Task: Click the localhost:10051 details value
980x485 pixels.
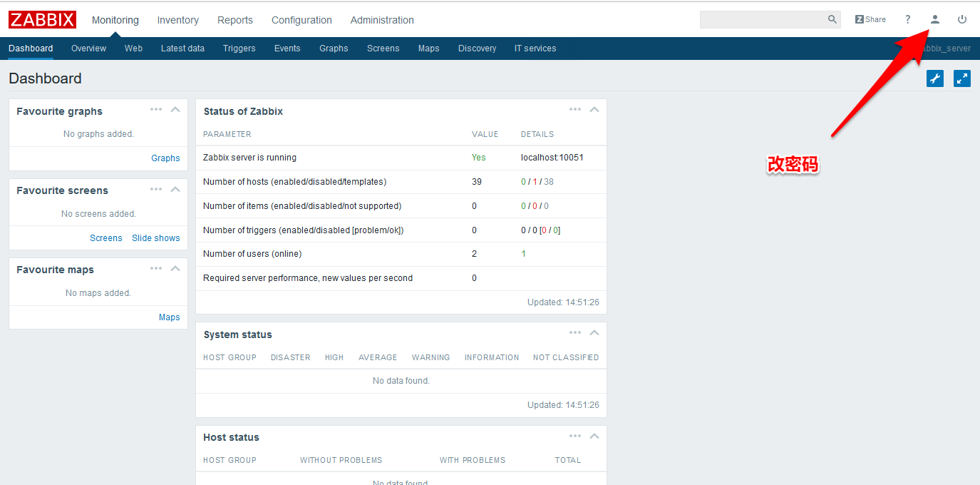Action: [552, 158]
